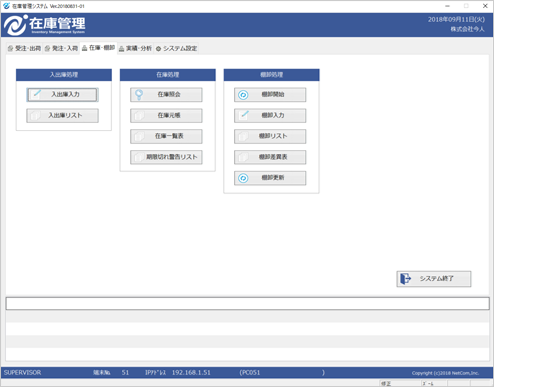This screenshot has height=388, width=550.
Task: Click the empty message text field
Action: (x=248, y=303)
